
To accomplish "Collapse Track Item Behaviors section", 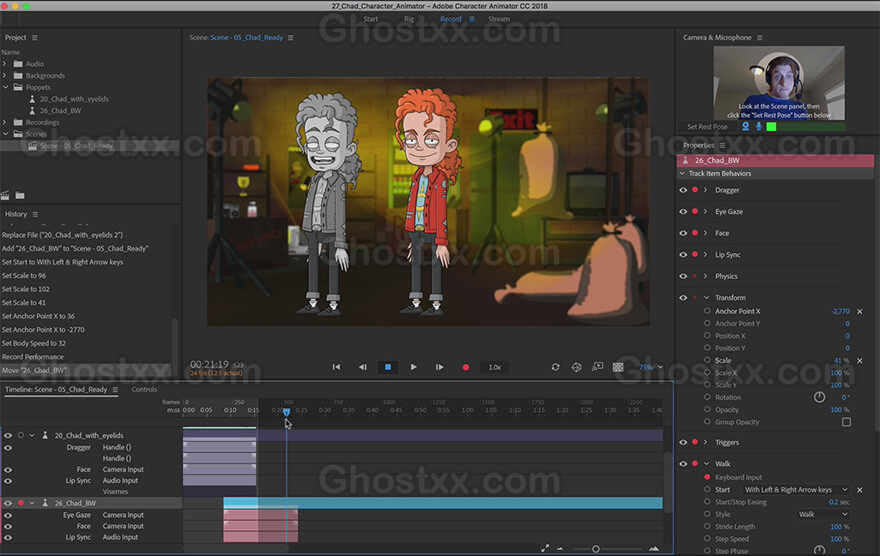I will pyautogui.click(x=682, y=174).
